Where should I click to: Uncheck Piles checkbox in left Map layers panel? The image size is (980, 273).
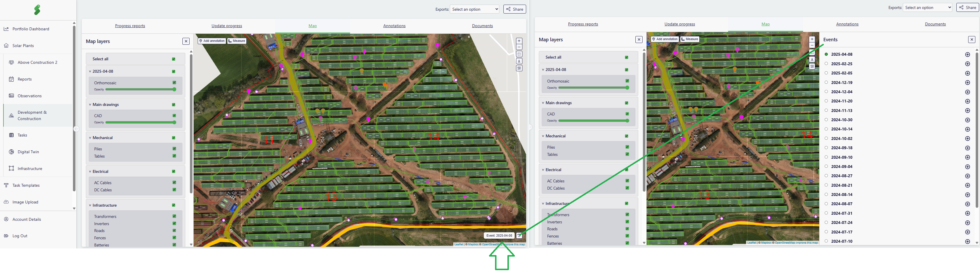(174, 149)
